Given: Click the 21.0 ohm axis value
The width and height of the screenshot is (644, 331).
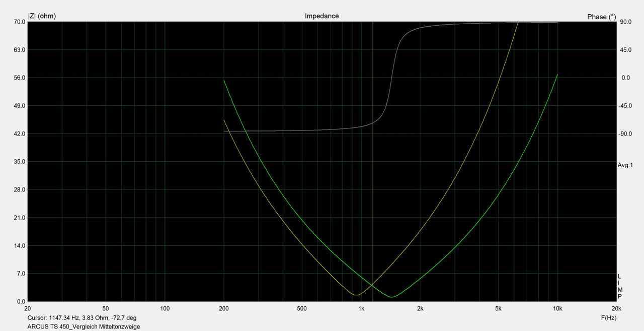Looking at the screenshot, I should point(20,218).
